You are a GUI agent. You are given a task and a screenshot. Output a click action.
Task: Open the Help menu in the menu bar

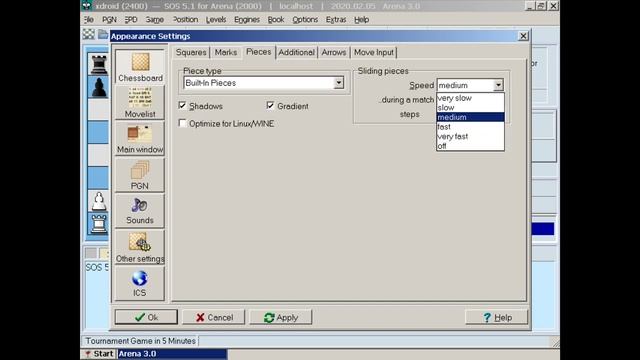point(362,20)
